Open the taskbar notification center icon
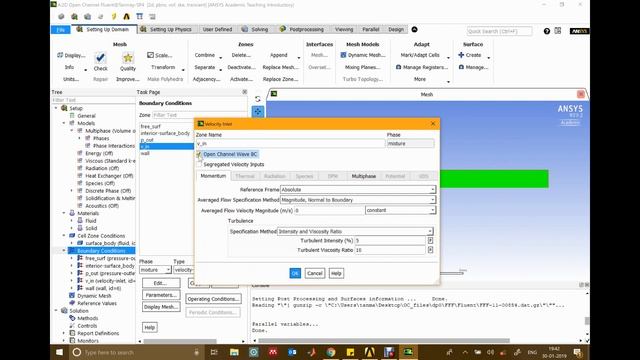 point(578,352)
